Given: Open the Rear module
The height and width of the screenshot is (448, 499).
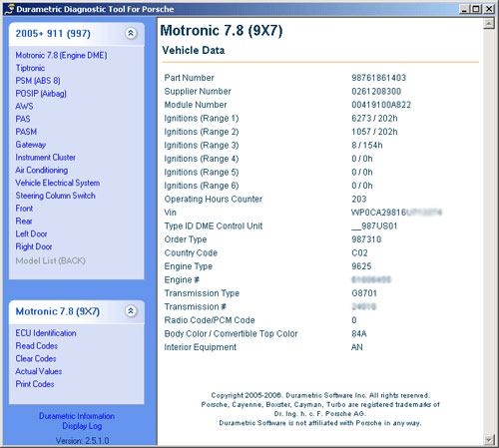Looking at the screenshot, I should tap(24, 221).
